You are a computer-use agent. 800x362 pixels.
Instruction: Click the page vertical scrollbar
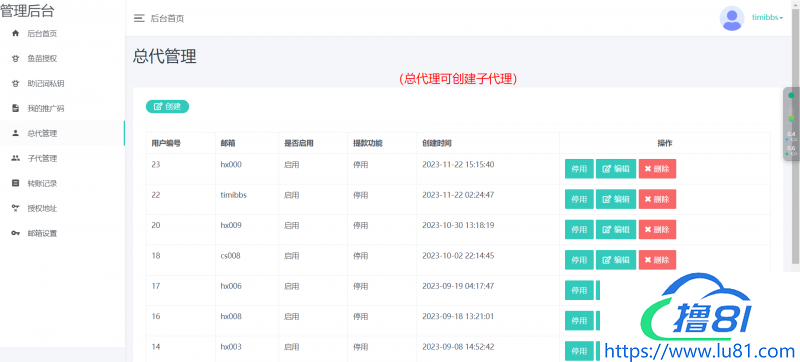[x=796, y=133]
